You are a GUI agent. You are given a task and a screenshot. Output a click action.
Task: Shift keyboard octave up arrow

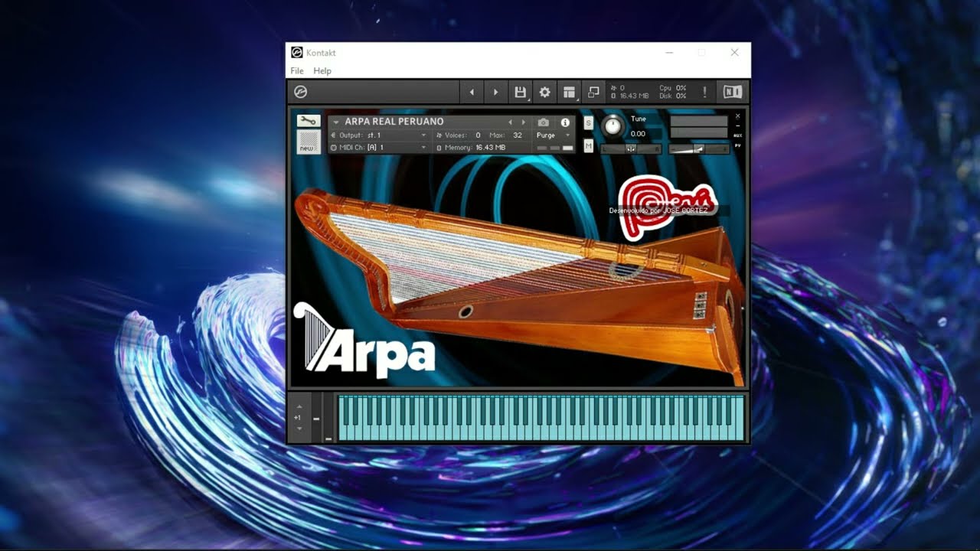pyautogui.click(x=299, y=407)
